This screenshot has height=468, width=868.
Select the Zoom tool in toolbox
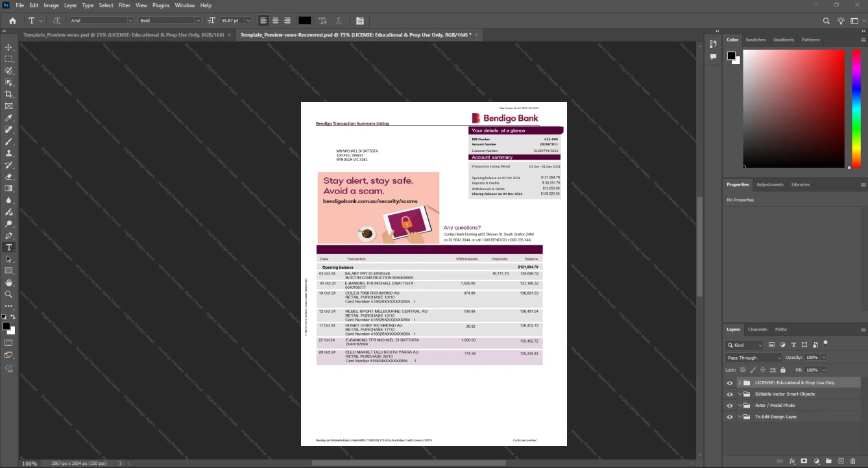[9, 294]
